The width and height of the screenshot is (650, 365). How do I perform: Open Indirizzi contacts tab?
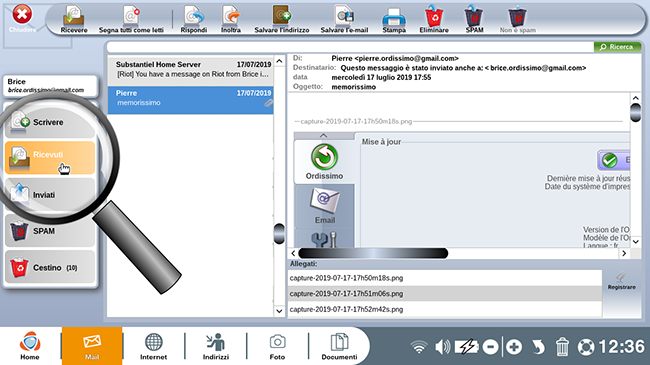[216, 346]
